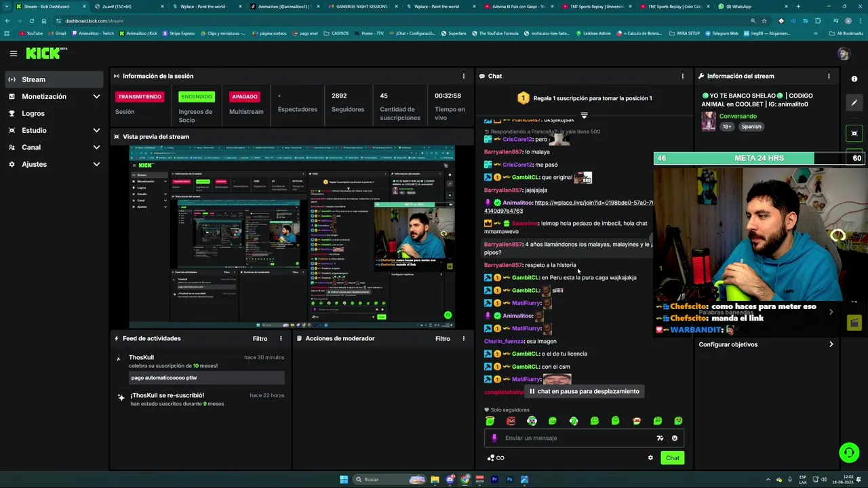This screenshot has width=868, height=488.
Task: Open the green support headset button
Action: click(848, 453)
